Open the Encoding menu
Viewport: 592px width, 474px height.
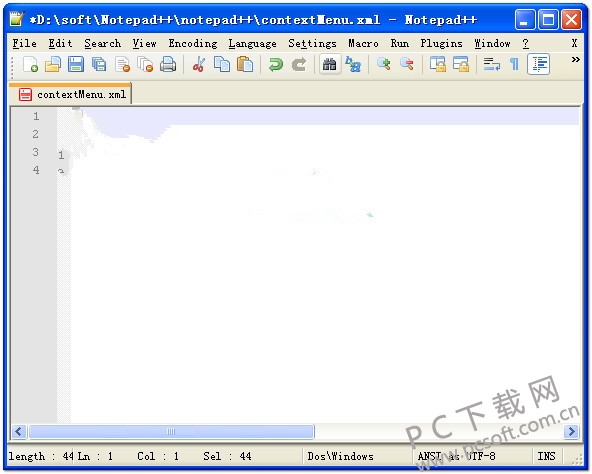[193, 43]
